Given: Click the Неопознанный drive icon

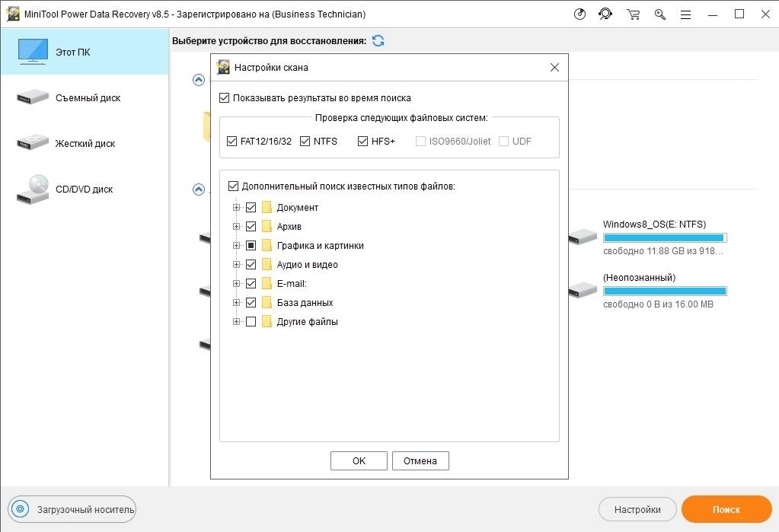Looking at the screenshot, I should pyautogui.click(x=583, y=290).
